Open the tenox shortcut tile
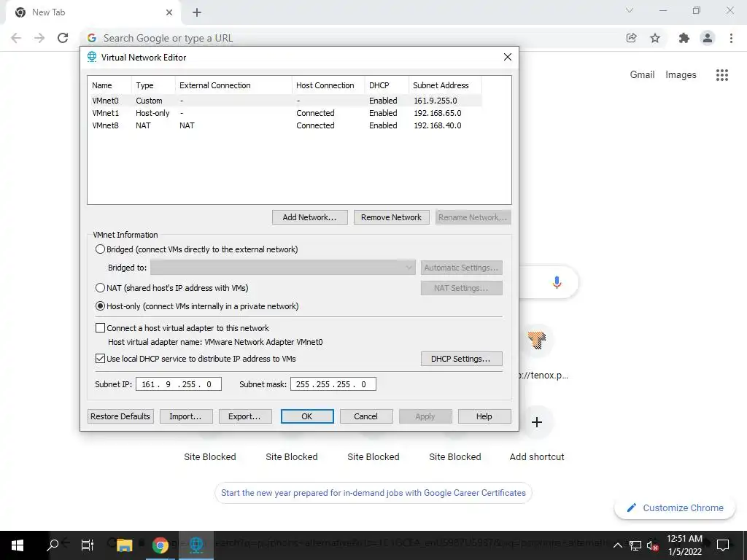 click(x=537, y=340)
